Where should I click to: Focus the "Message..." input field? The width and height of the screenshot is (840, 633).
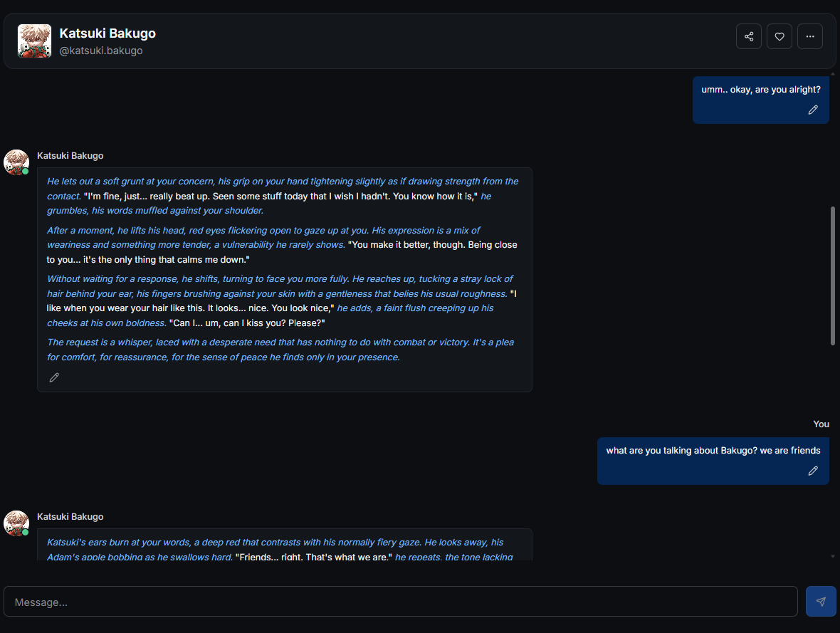click(x=400, y=602)
